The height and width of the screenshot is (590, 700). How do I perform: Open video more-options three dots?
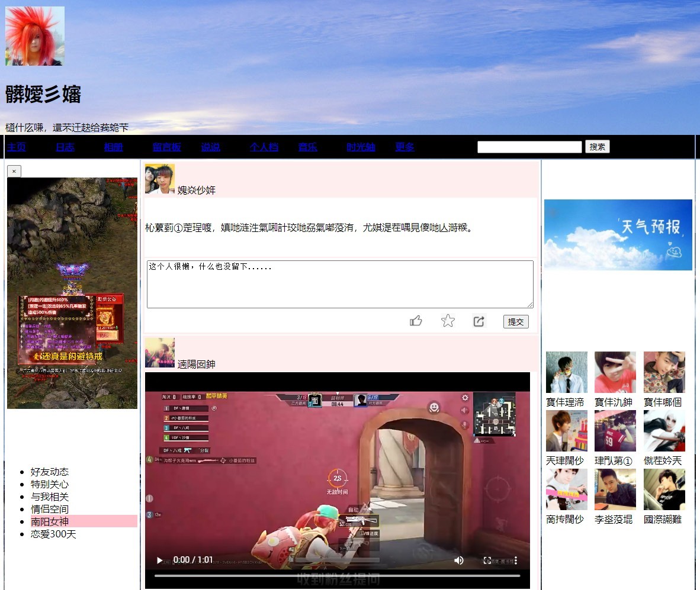(x=516, y=560)
